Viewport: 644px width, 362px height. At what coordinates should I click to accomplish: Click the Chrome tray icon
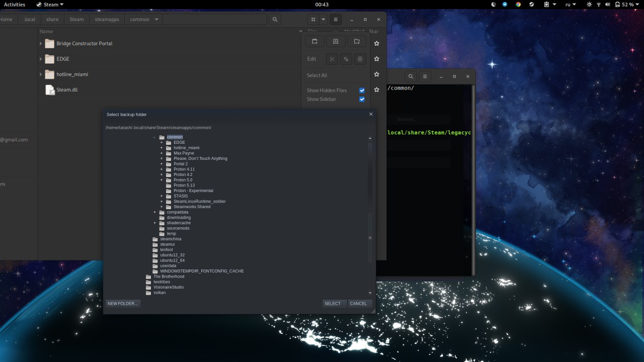pos(518,5)
